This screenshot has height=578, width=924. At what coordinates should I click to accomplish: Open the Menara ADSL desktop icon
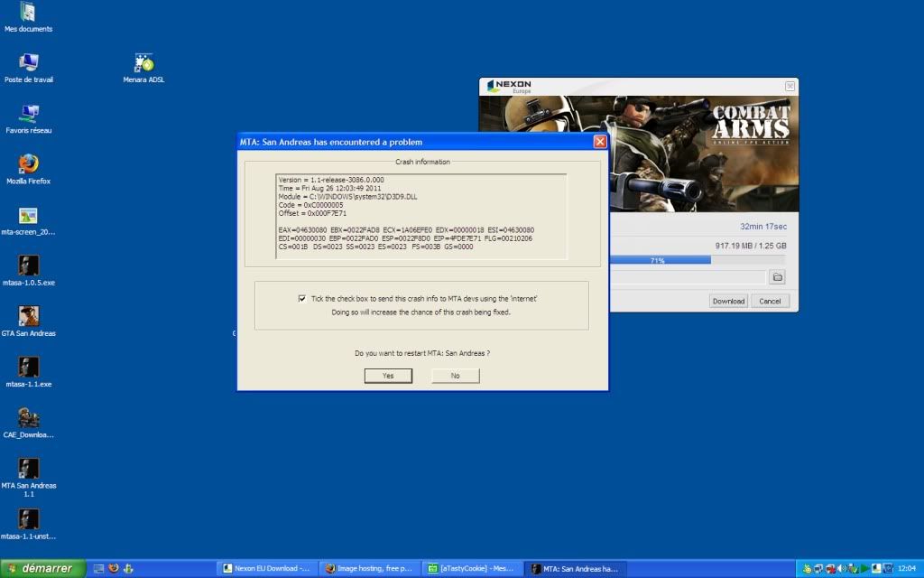(143, 62)
